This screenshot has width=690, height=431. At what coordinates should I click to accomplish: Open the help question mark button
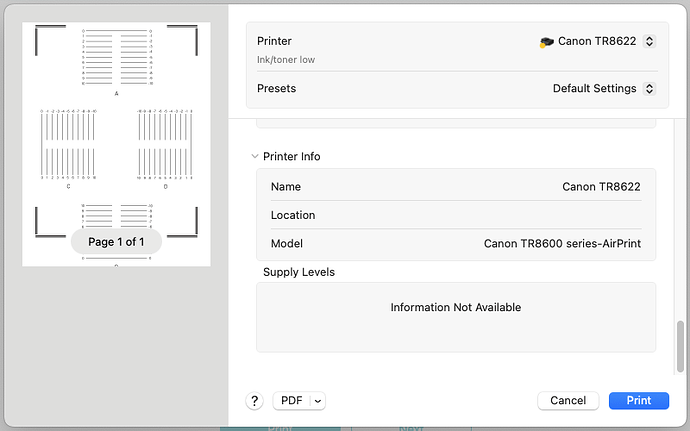pyautogui.click(x=254, y=401)
